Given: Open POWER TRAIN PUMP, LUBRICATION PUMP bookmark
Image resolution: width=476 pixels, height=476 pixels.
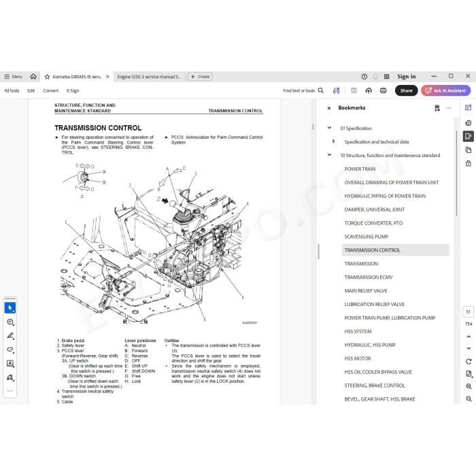Looking at the screenshot, I should (390, 318).
